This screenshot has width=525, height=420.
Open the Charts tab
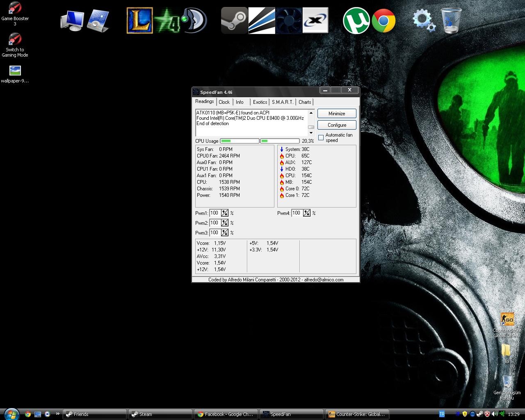[305, 102]
